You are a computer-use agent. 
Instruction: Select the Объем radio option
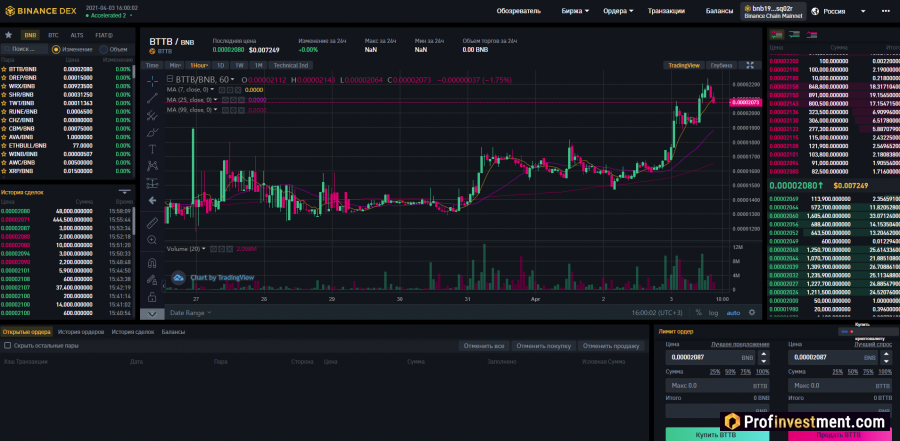pyautogui.click(x=104, y=49)
